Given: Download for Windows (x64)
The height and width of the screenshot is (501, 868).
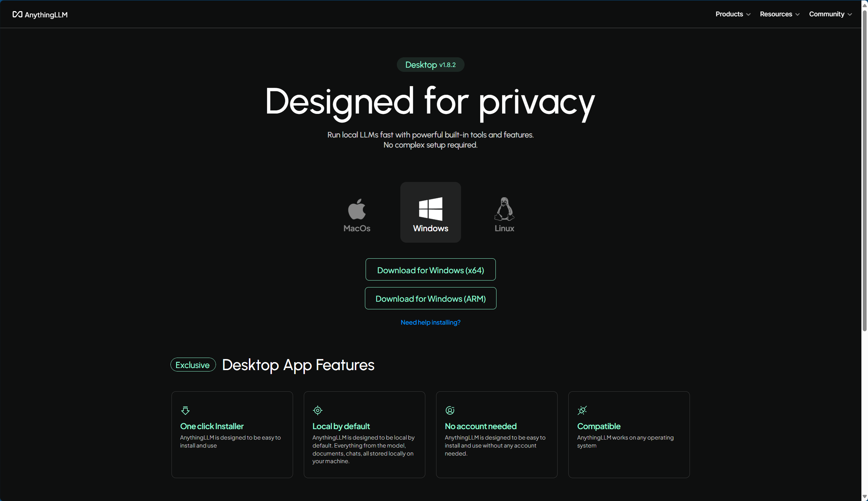Looking at the screenshot, I should (431, 269).
